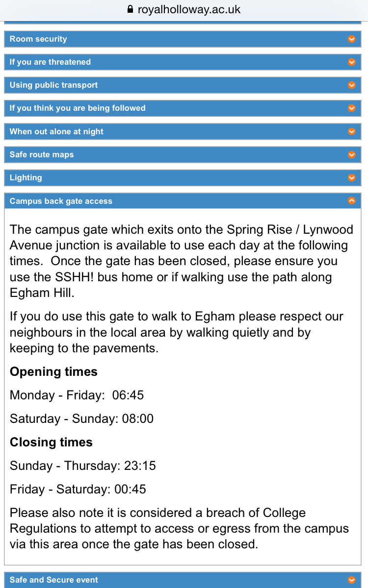
Task: Open the When out alone at night section
Action: (183, 131)
